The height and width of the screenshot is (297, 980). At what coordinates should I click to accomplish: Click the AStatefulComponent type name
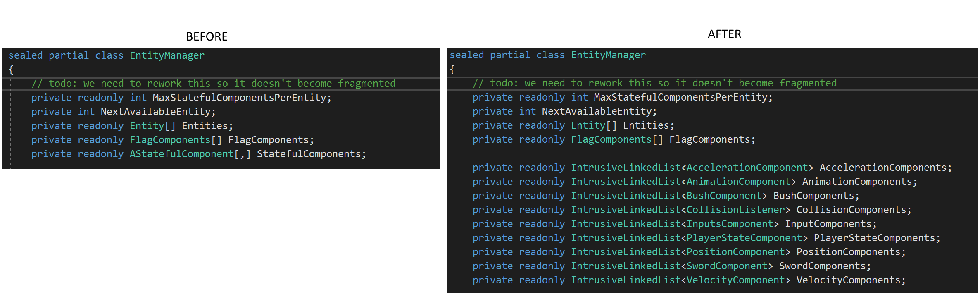pos(181,154)
